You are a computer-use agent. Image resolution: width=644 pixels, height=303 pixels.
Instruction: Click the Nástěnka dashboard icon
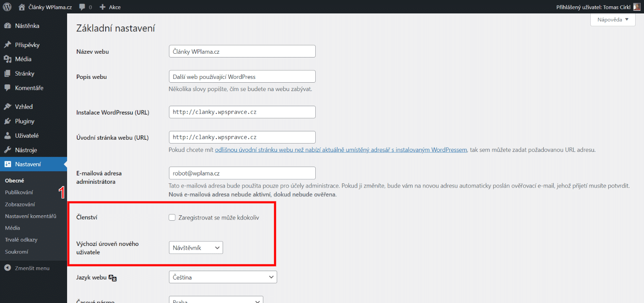click(8, 26)
